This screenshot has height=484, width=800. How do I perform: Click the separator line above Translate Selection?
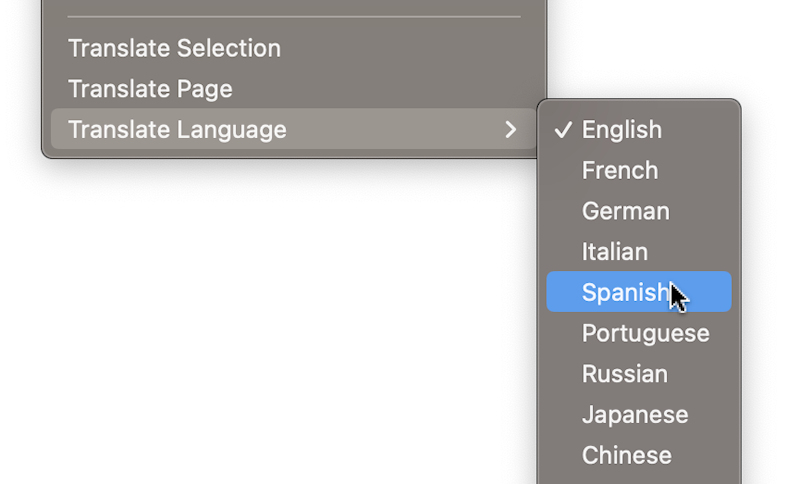[294, 17]
